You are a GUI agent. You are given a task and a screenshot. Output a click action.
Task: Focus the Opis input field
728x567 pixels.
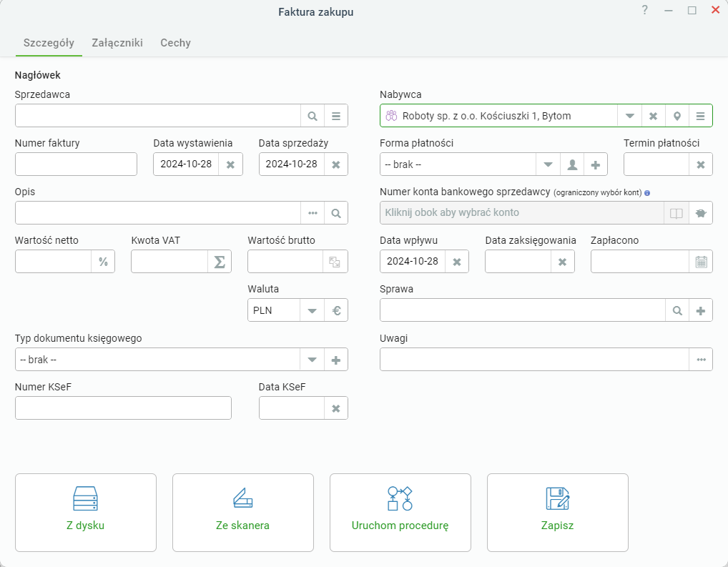pos(158,213)
